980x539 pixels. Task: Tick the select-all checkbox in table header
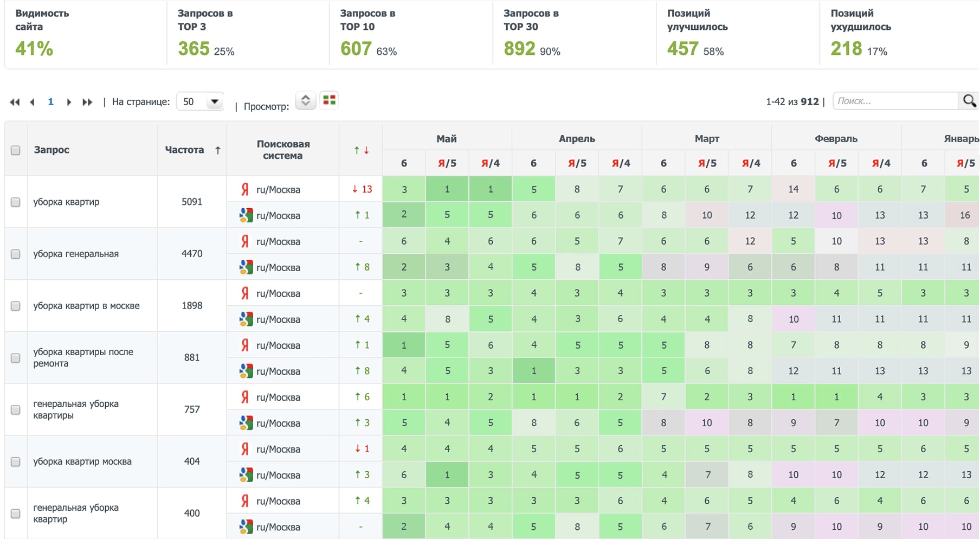16,150
